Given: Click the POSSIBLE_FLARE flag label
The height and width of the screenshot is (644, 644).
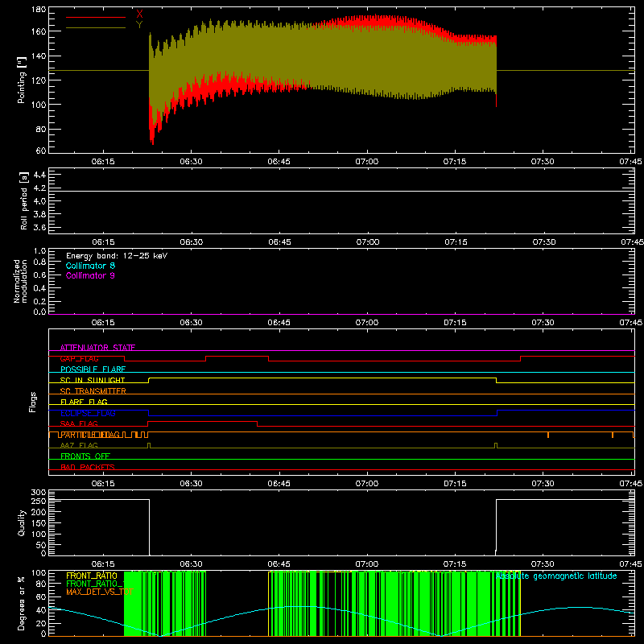Looking at the screenshot, I should [x=93, y=369].
